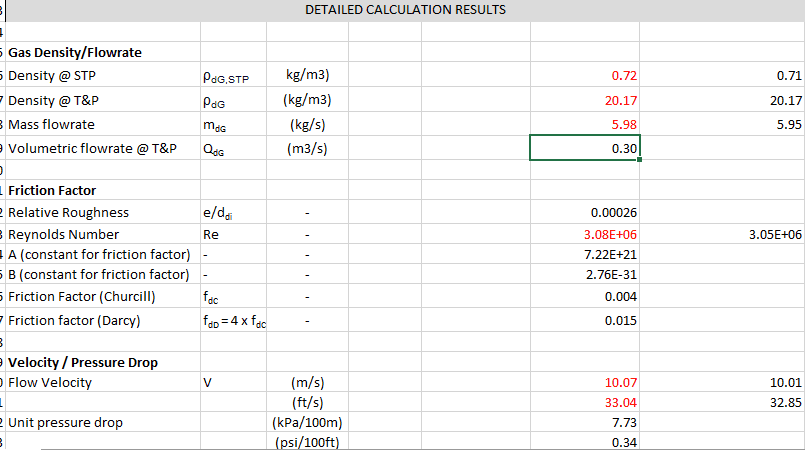The image size is (805, 450).
Task: Click the selected 0.30 volumetric flowrate cell
Action: [584, 149]
